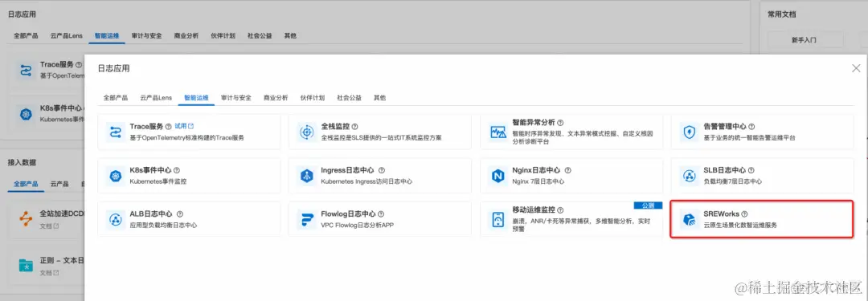Click text Kubernetes事件监控 in dialog
868x301 pixels.
tap(158, 181)
